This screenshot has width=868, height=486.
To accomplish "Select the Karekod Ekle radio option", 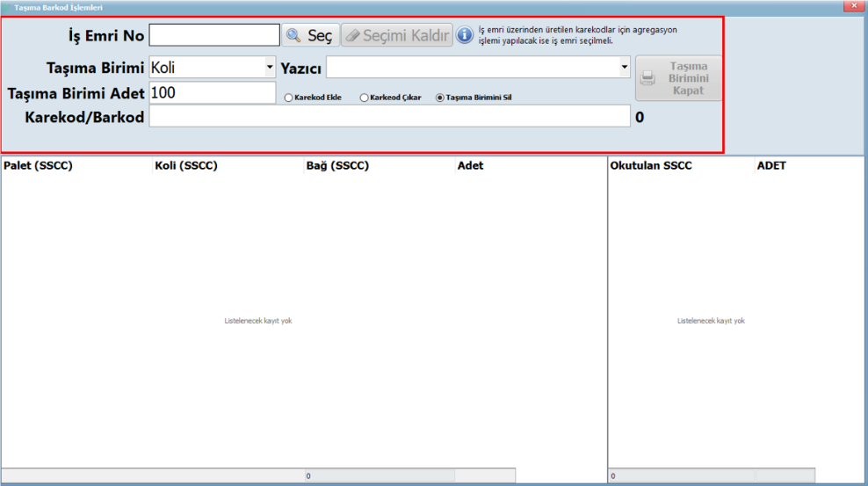I will tap(286, 98).
